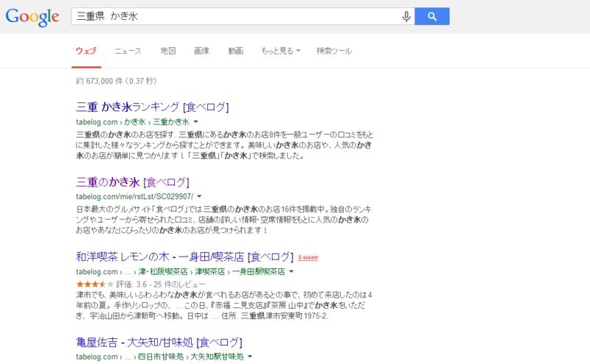Screen dimensions: 590x364
Task: Click snippet starting 日本最大のグルメサイト
Action: pos(223,220)
